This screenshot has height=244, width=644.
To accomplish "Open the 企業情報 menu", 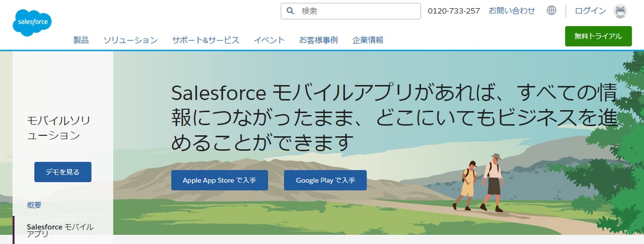I will click(368, 40).
